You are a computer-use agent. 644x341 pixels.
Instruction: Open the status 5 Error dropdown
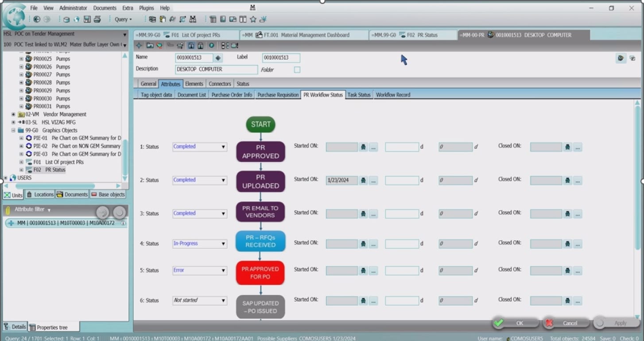pos(223,271)
